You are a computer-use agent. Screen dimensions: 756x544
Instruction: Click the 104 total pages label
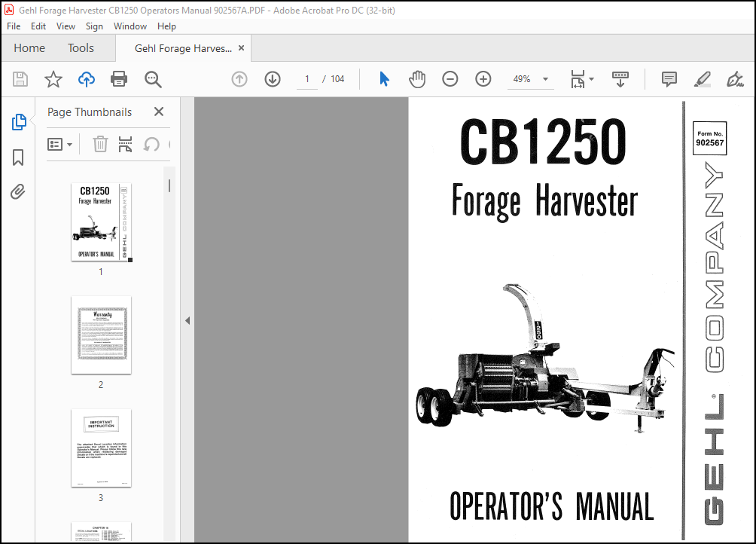point(337,79)
